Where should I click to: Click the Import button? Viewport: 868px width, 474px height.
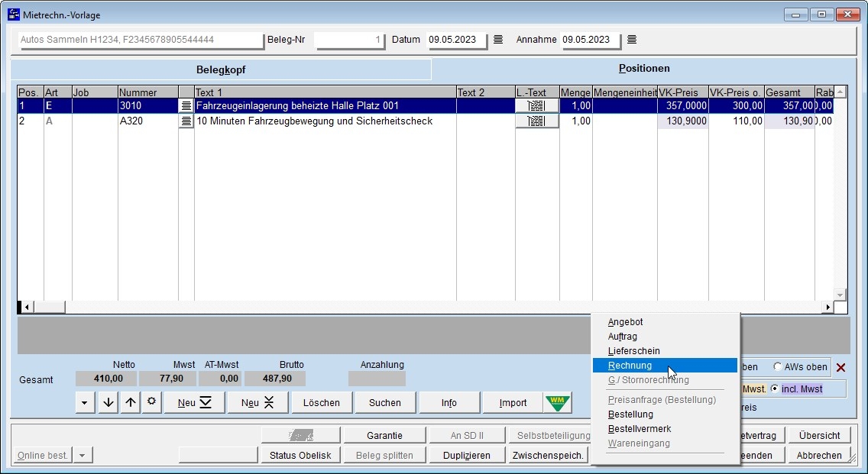513,403
